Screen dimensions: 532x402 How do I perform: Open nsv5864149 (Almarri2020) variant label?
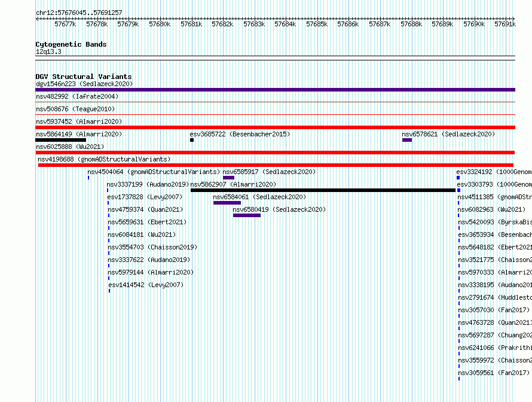pyautogui.click(x=79, y=134)
